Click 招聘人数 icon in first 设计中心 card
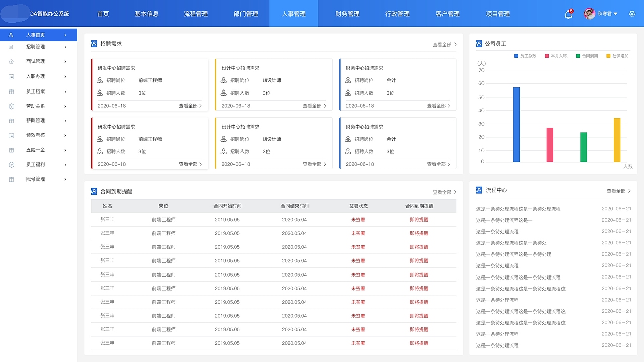The width and height of the screenshot is (644, 362). point(224,93)
